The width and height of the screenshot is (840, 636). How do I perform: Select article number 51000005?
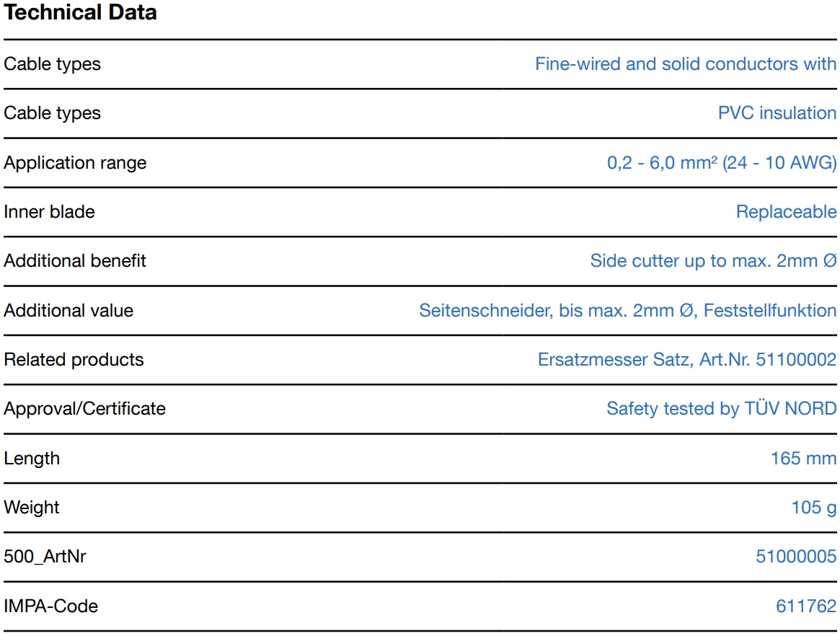[x=796, y=557]
